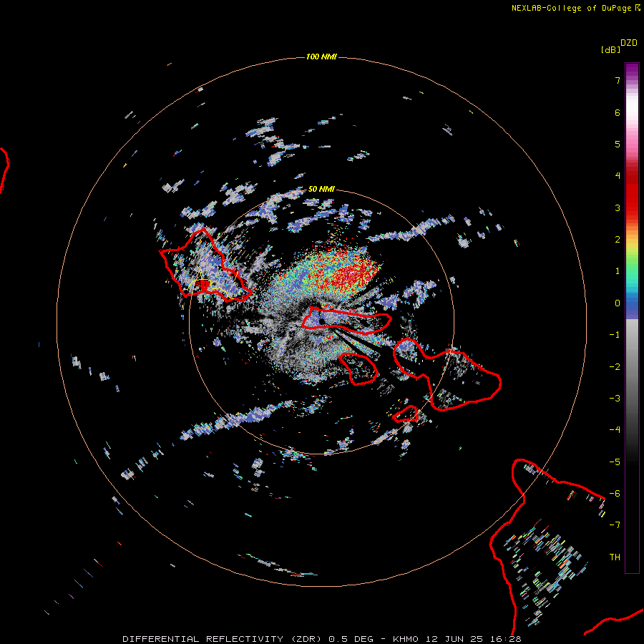Click the positive 2 scale value
Viewport: 644px width, 644px height.
[618, 240]
